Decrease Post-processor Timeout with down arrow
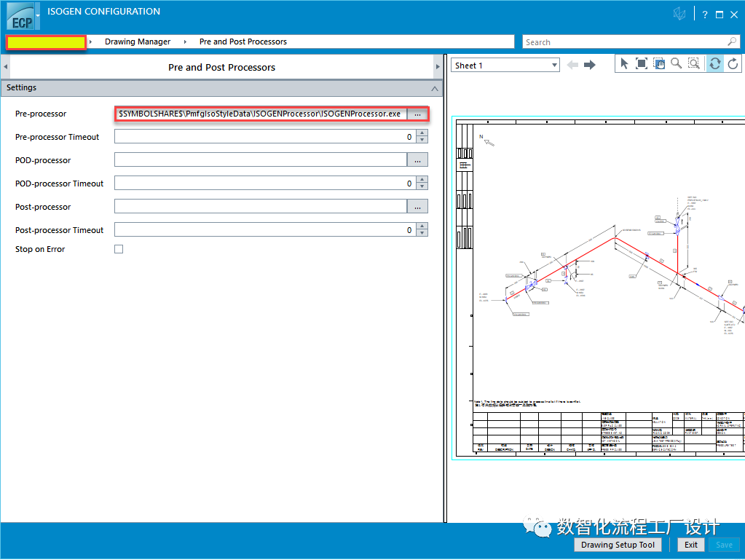Screen dimensions: 745x560 (x=422, y=233)
